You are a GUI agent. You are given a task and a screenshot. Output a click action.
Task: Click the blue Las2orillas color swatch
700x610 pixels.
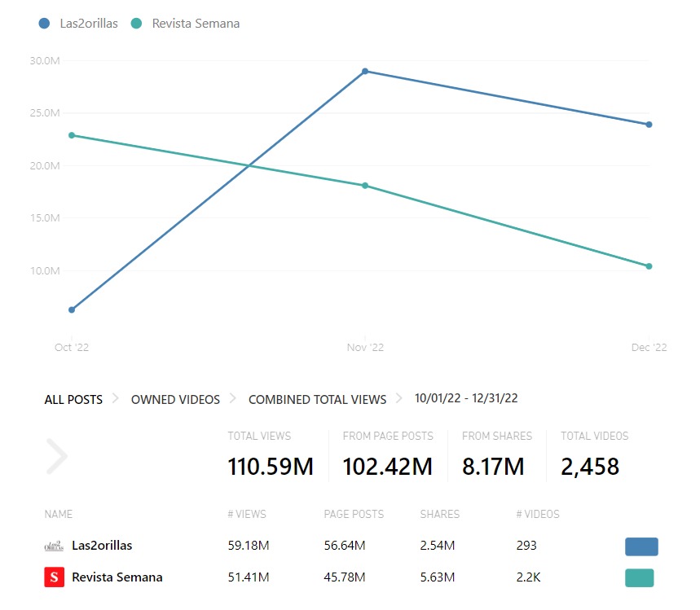point(641,546)
